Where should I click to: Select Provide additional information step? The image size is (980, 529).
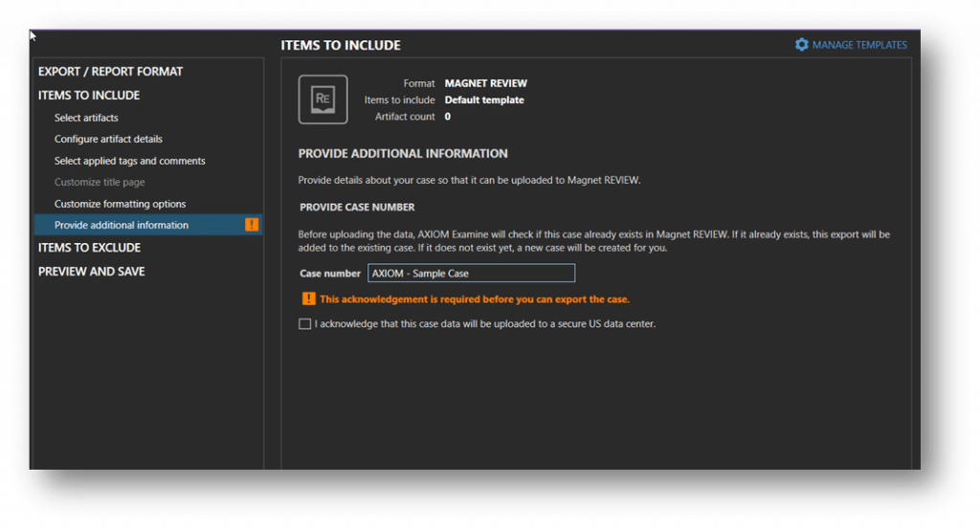148,225
